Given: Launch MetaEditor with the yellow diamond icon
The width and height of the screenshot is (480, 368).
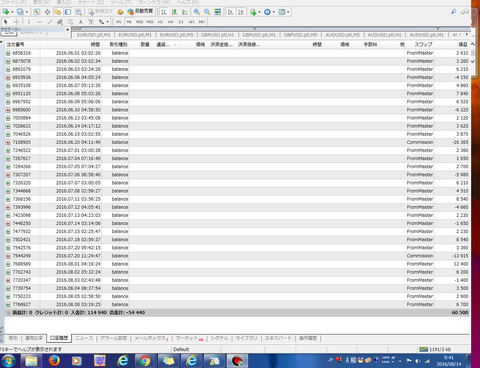Looking at the screenshot, I should 120,12.
